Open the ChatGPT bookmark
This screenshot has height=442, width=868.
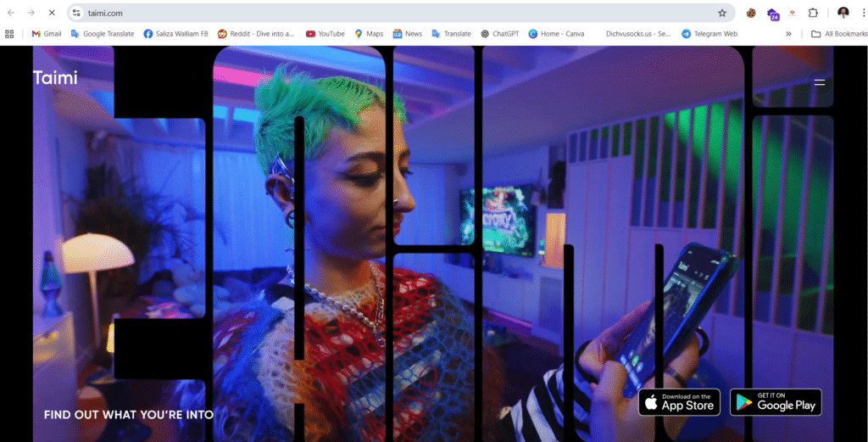[499, 34]
